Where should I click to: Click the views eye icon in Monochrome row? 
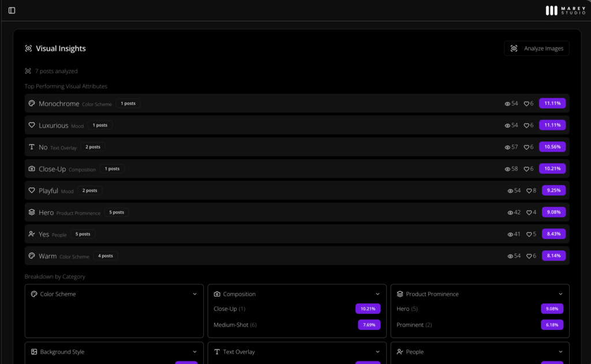click(x=507, y=104)
